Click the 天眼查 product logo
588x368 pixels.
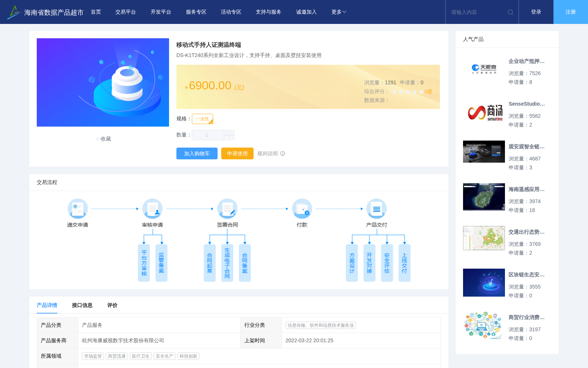[484, 69]
